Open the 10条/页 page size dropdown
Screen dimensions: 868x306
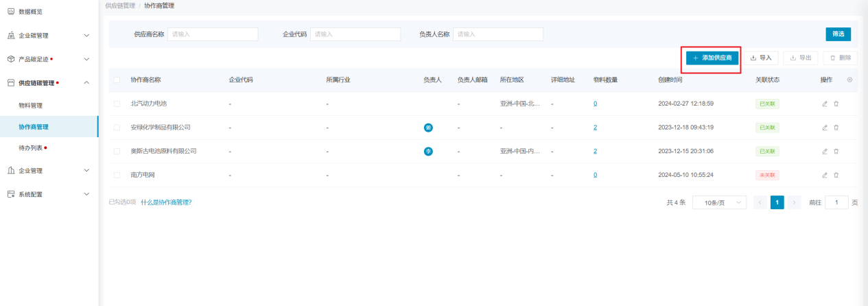click(x=719, y=202)
